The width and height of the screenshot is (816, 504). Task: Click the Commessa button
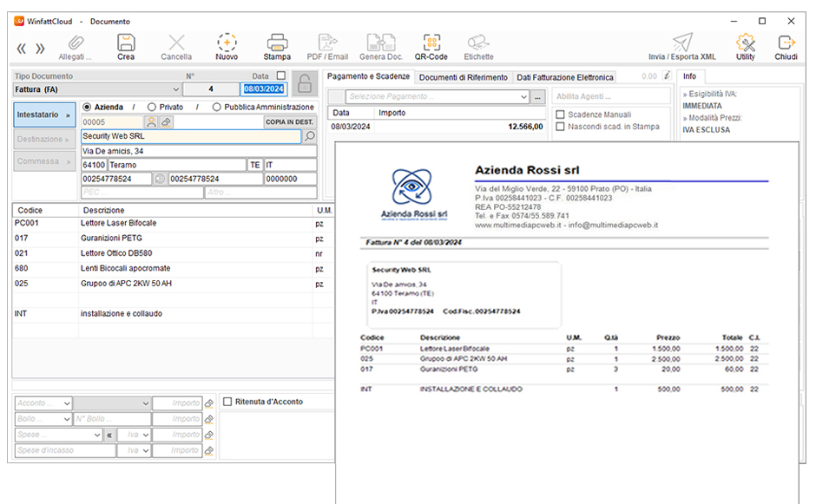[44, 161]
